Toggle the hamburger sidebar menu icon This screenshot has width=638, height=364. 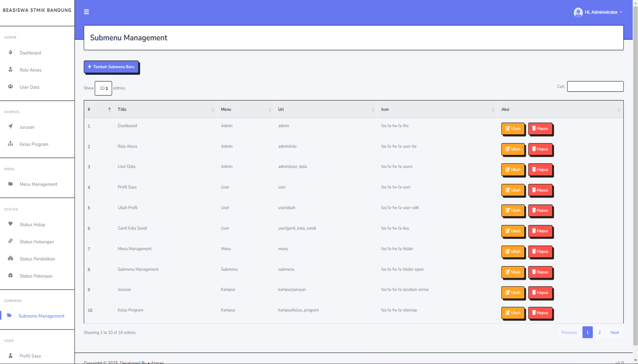point(86,12)
